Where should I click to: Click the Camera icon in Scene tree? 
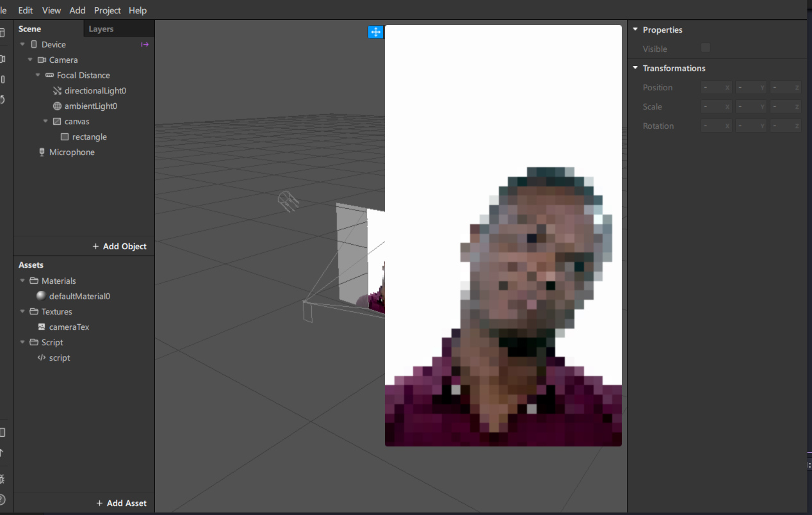click(x=42, y=60)
